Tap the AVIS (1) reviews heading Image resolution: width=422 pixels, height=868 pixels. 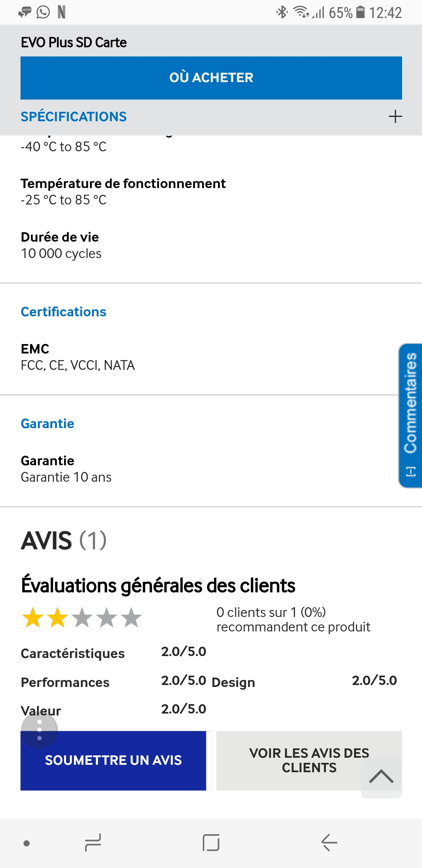click(64, 541)
